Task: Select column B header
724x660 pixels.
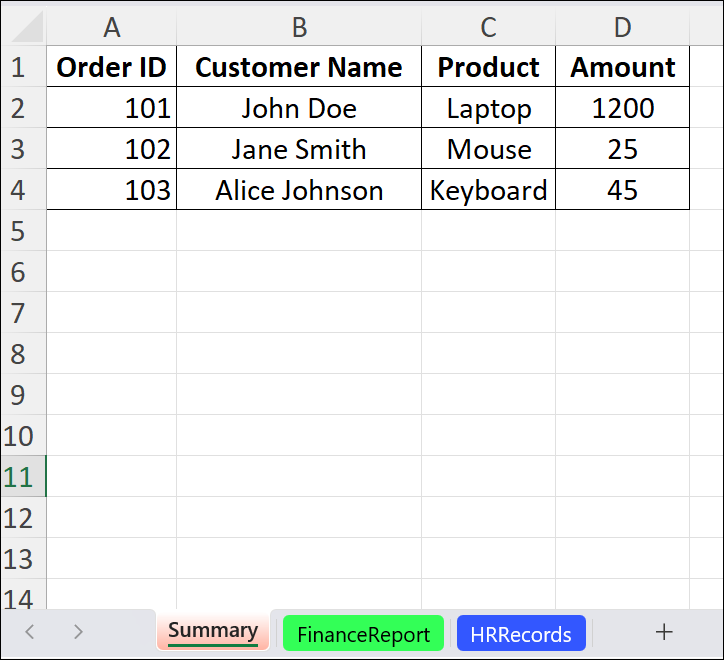Action: tap(299, 28)
